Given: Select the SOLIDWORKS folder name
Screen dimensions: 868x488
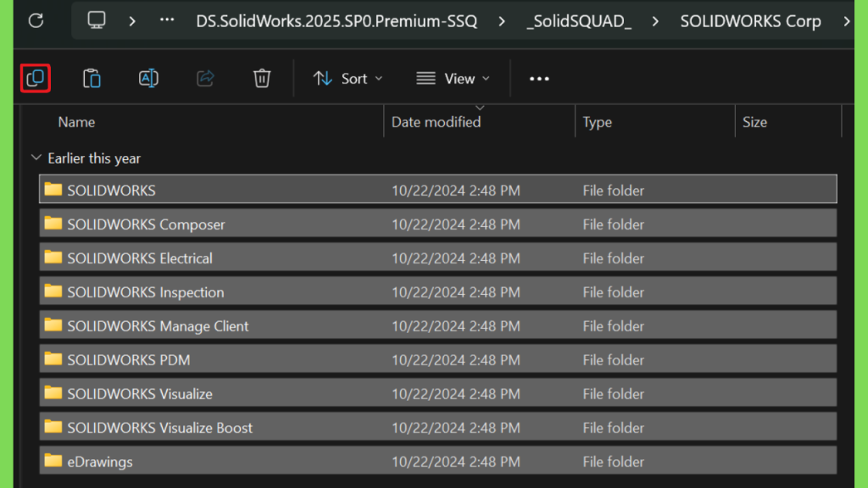Looking at the screenshot, I should 111,191.
